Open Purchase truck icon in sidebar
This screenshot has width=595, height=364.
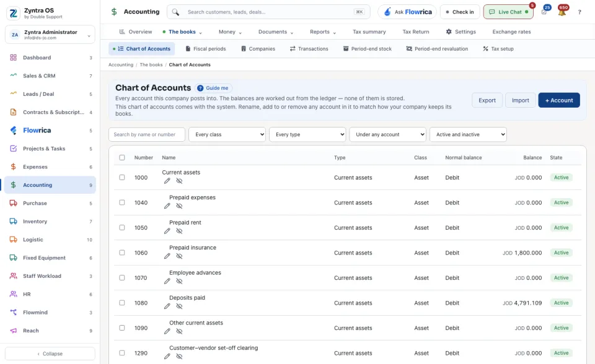(13, 203)
